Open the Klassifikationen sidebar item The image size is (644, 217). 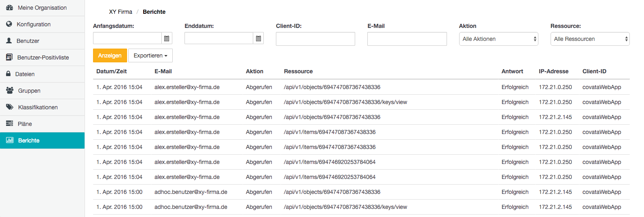tap(42, 107)
